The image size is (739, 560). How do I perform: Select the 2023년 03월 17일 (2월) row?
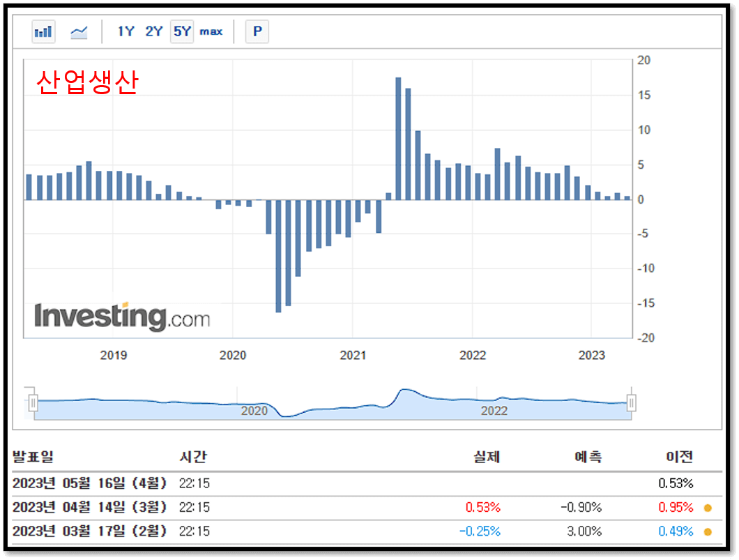point(367,531)
